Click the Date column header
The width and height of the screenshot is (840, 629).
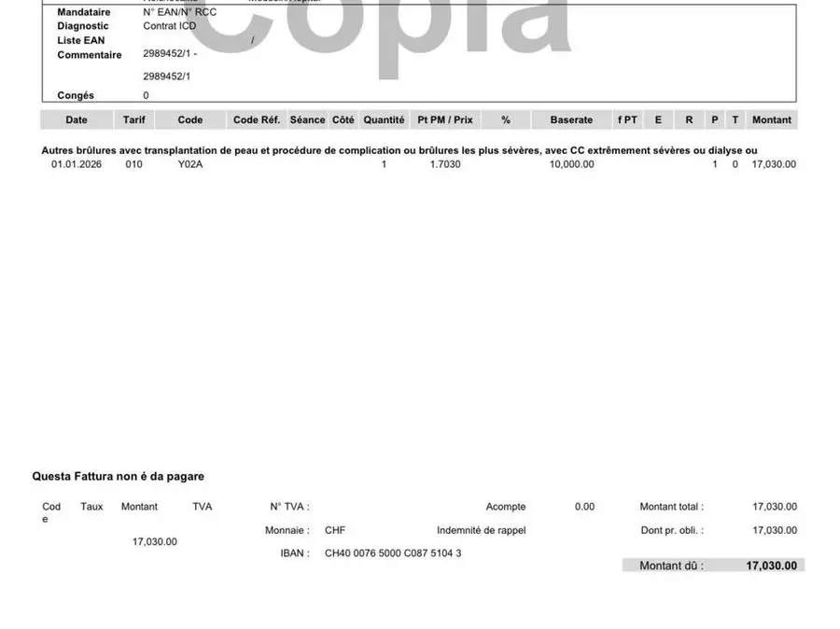[77, 119]
